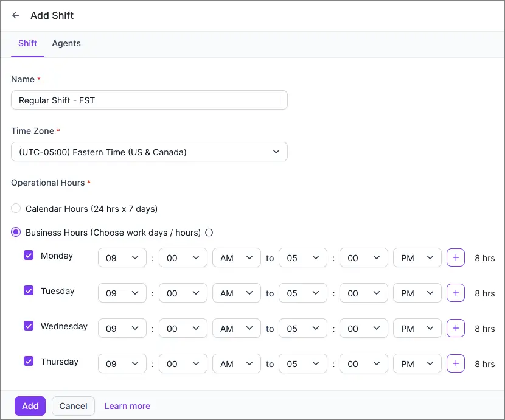Open Tuesday end PM dropdown
This screenshot has width=505, height=420.
click(x=417, y=293)
